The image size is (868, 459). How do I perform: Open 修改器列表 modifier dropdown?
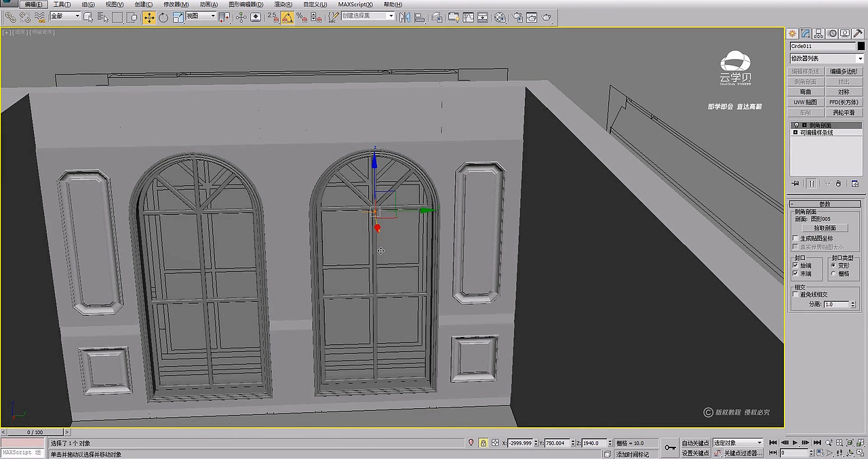coord(827,59)
